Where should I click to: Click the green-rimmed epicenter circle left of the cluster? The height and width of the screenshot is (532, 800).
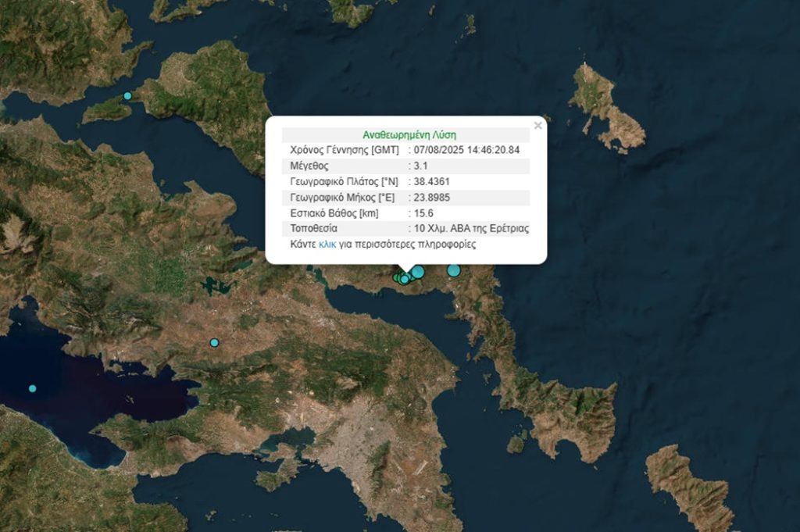click(395, 278)
